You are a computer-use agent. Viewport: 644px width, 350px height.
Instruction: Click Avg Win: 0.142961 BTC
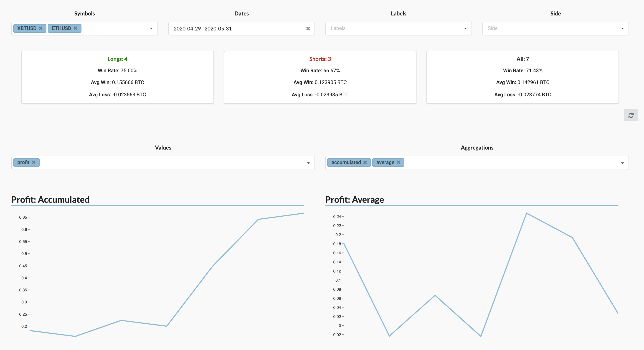pos(523,82)
